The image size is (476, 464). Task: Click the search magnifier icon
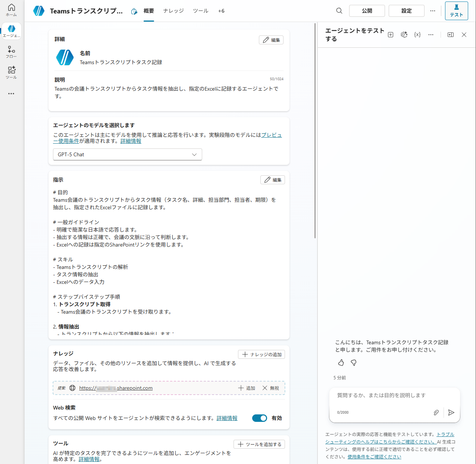339,11
